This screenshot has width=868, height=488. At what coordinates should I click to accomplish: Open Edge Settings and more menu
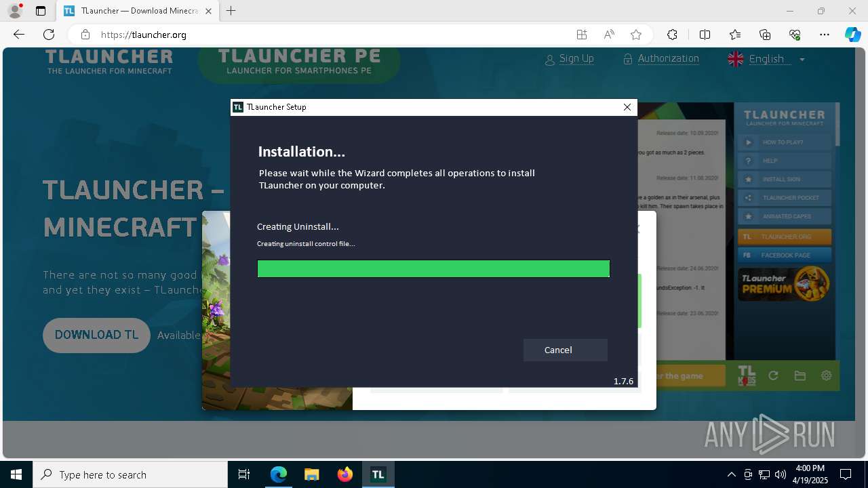[x=825, y=35]
